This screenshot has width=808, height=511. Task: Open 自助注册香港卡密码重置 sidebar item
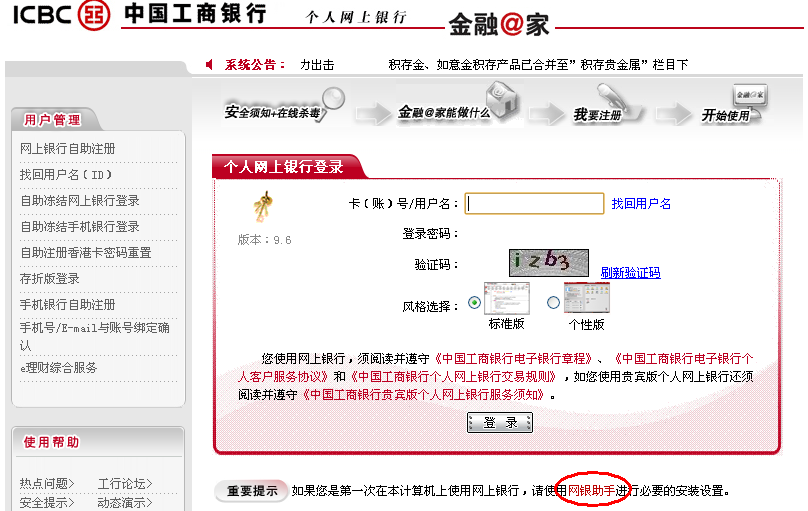86,252
